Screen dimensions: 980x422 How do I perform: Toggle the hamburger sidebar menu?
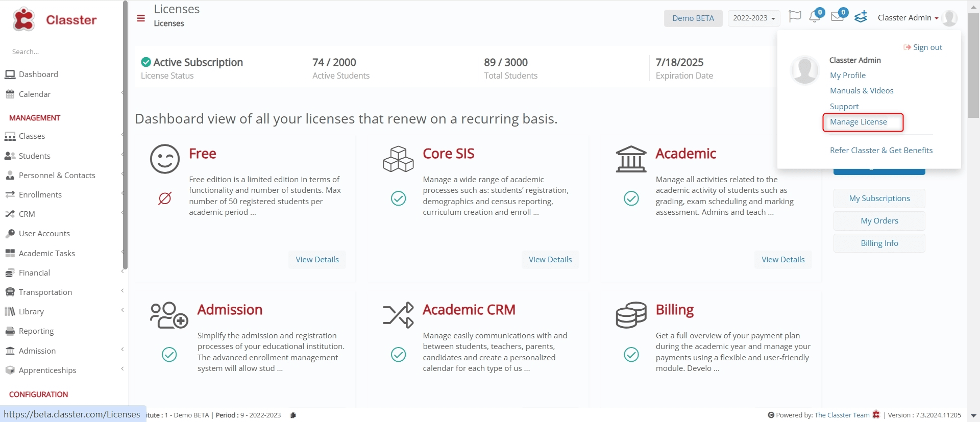pos(141,18)
